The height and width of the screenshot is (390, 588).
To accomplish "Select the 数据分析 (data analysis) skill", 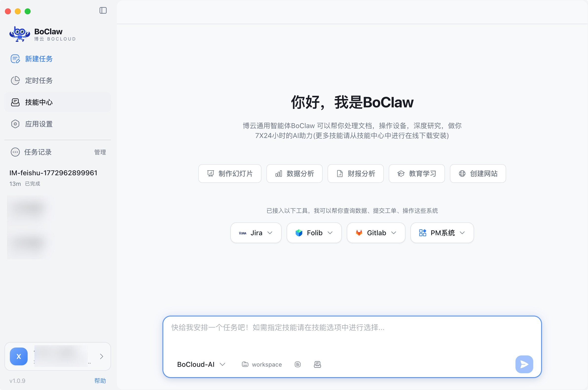I will click(294, 173).
